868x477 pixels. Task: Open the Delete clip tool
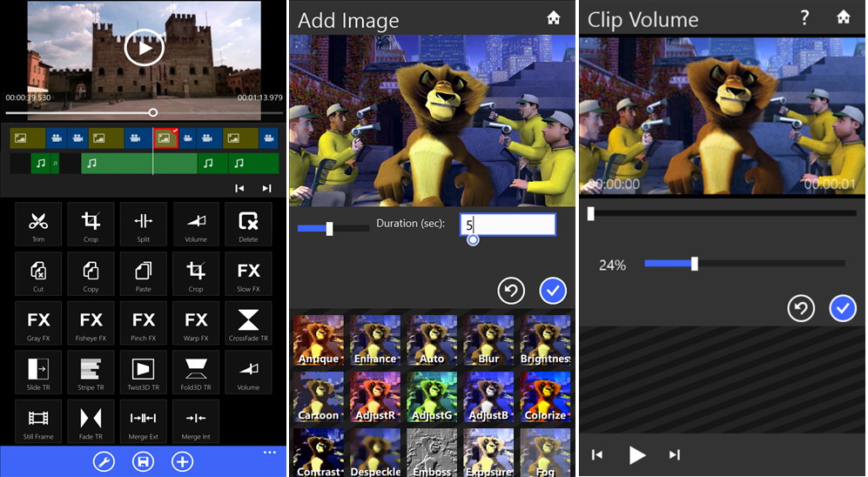click(x=248, y=224)
